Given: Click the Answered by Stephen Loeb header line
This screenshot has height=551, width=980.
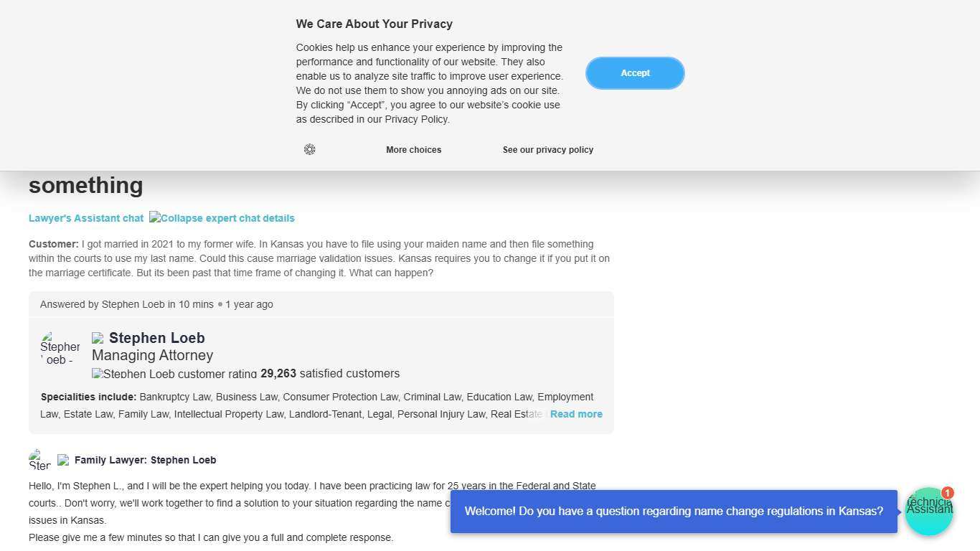Looking at the screenshot, I should (156, 304).
